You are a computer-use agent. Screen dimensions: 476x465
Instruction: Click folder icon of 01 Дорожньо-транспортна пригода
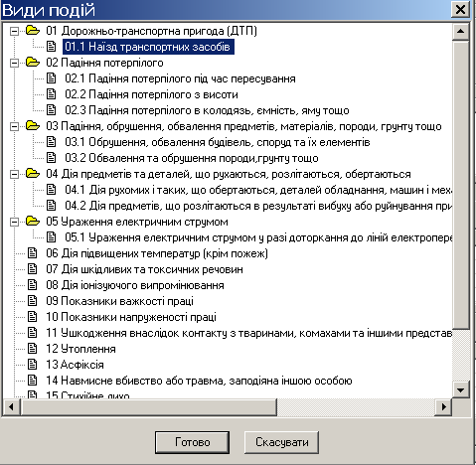point(33,31)
